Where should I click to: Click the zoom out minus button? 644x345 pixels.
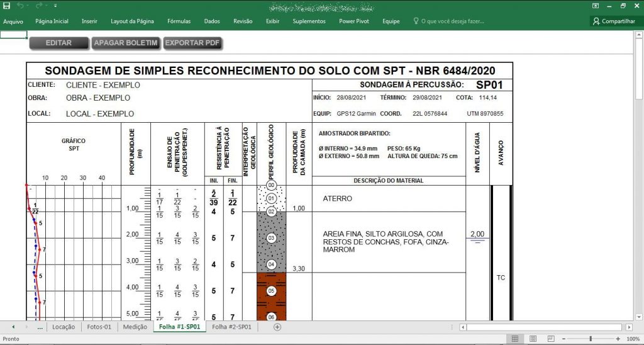click(563, 339)
